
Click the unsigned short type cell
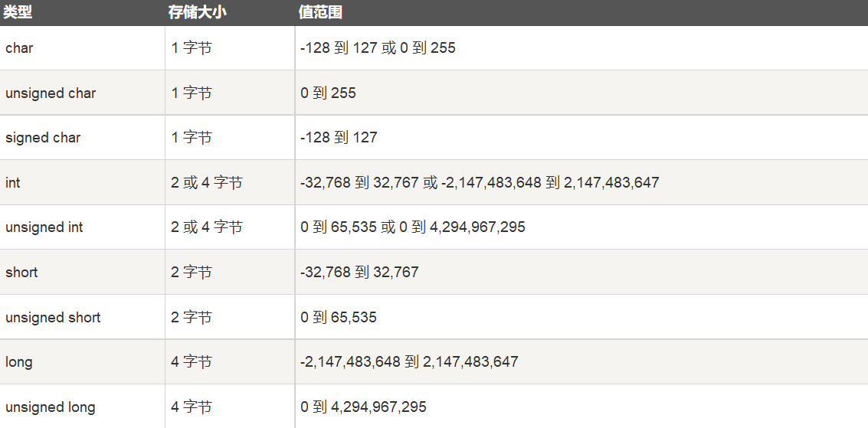coord(53,318)
